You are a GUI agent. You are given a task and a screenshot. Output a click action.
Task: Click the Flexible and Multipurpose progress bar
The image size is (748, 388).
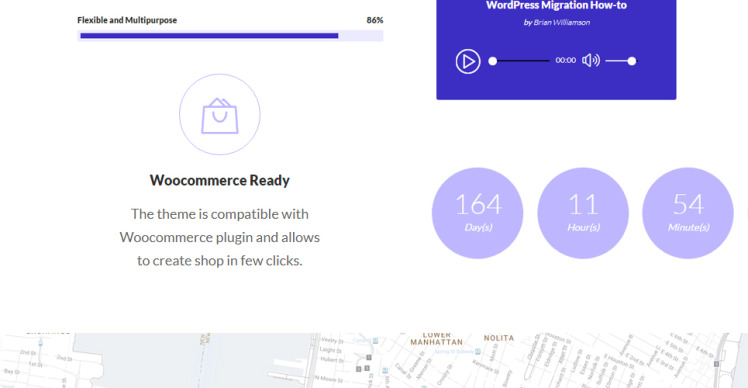coord(230,36)
